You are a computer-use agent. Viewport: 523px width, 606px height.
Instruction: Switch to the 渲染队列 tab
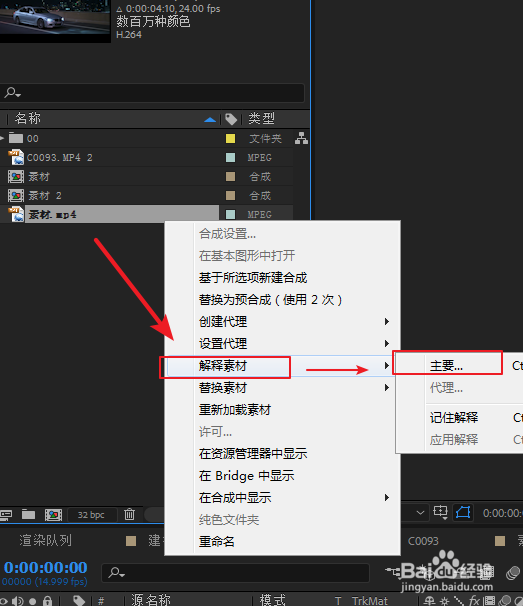[x=46, y=541]
